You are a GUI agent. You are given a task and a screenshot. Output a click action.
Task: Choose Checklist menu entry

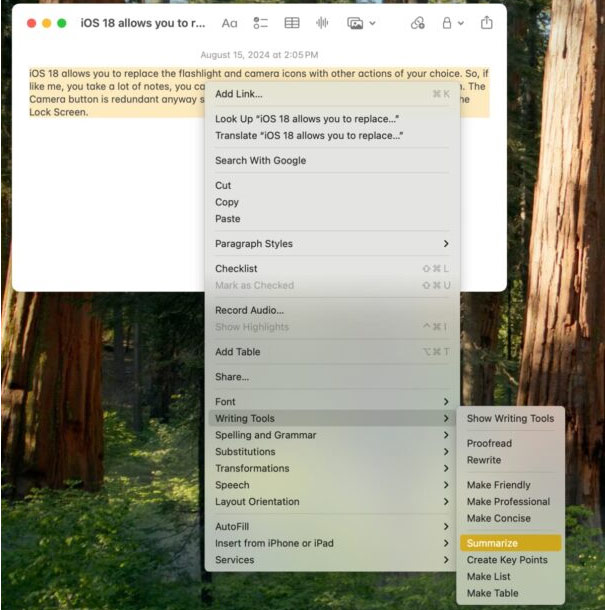332,268
